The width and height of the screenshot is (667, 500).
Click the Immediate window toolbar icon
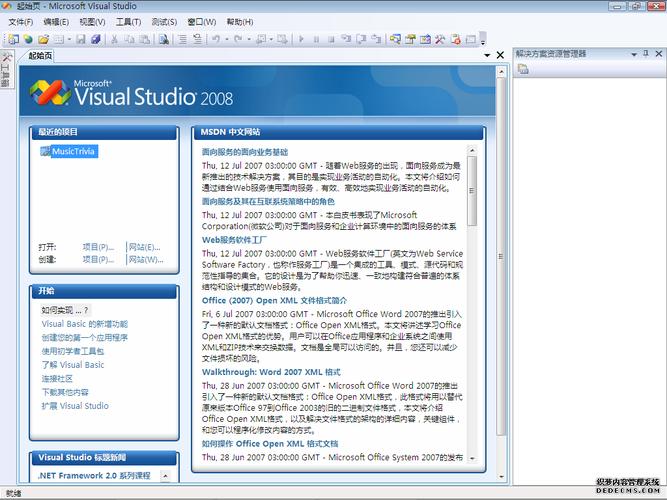[470, 39]
